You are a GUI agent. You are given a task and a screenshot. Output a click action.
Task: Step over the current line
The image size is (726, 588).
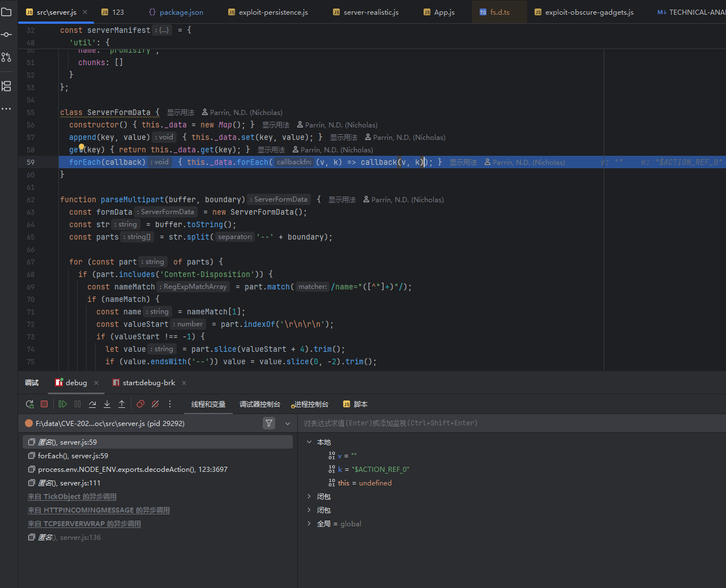pos(92,404)
